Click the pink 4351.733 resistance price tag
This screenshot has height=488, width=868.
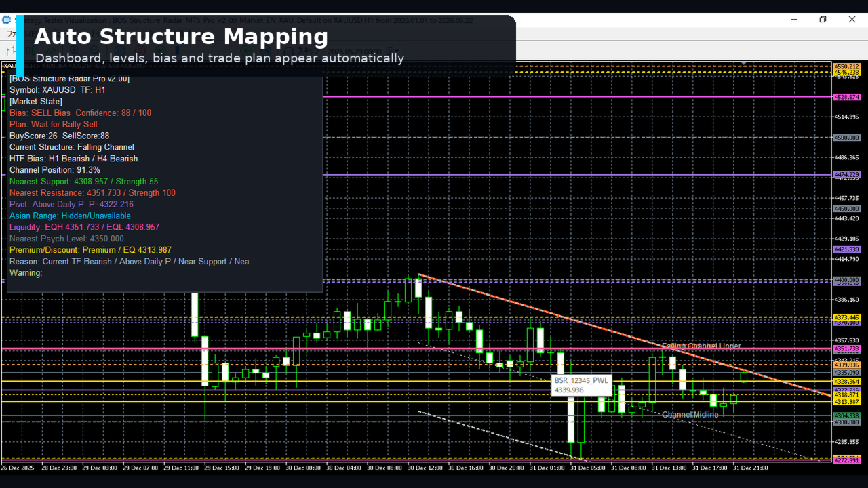(847, 349)
